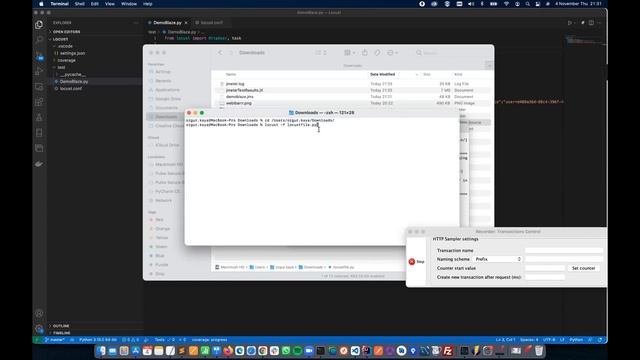This screenshot has width=640, height=360.
Task: Open the Explorer view in VS Code activity bar
Action: [39, 25]
